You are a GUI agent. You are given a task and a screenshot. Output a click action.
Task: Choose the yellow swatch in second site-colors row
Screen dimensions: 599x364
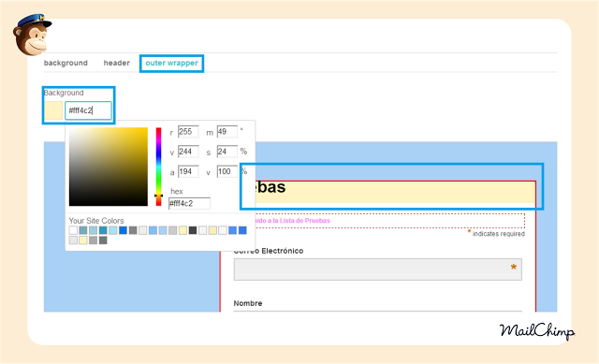tap(83, 240)
